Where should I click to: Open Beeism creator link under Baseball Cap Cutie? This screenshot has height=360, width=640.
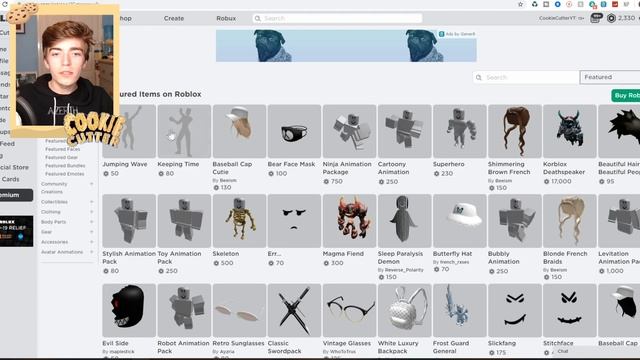tap(228, 180)
